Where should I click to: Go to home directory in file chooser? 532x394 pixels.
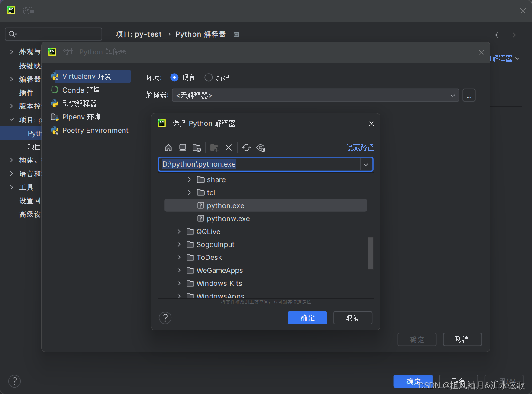(x=168, y=147)
